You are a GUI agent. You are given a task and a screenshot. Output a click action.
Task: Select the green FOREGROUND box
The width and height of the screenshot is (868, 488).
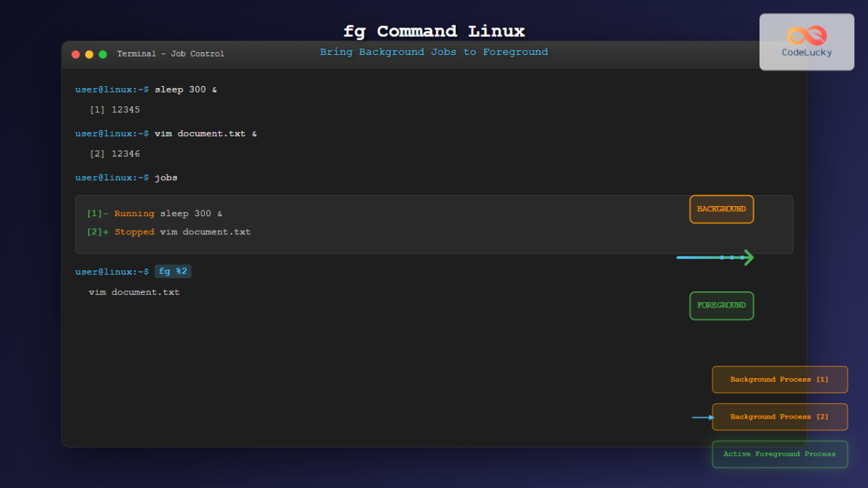point(721,305)
